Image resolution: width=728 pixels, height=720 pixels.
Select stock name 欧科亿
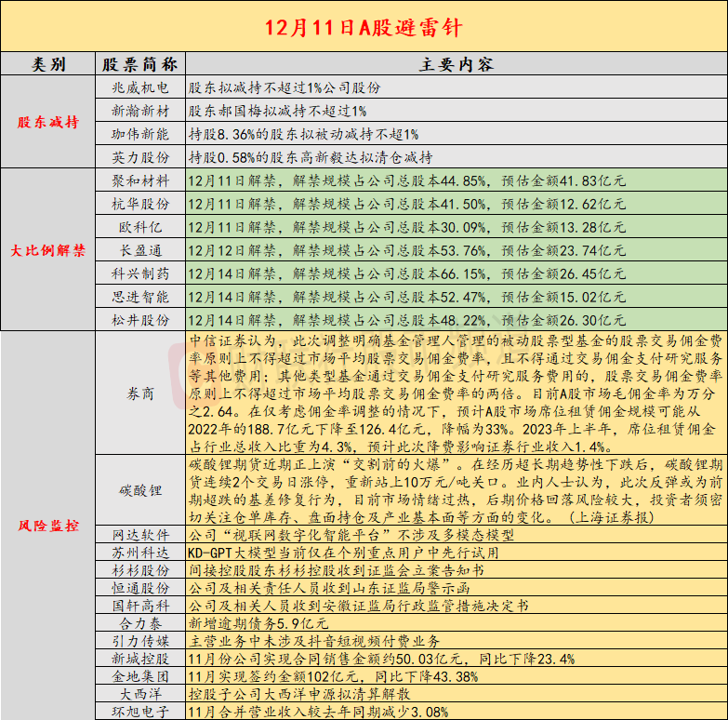tap(140, 227)
